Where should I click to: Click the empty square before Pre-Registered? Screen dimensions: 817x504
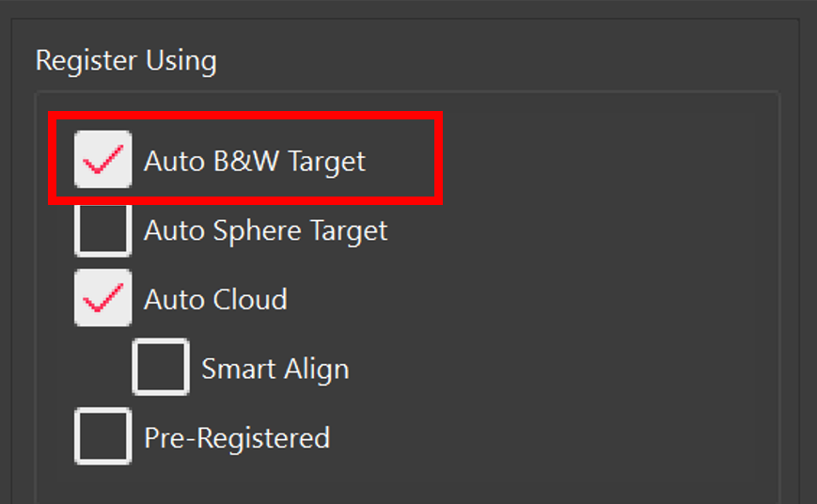[x=102, y=437]
